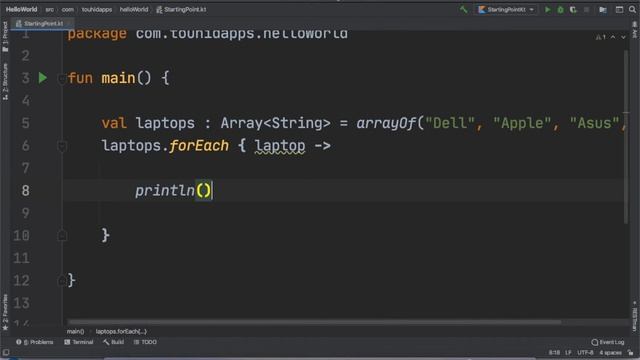This screenshot has width=640, height=360.
Task: Click the Array<String> type annotation
Action: (x=276, y=123)
